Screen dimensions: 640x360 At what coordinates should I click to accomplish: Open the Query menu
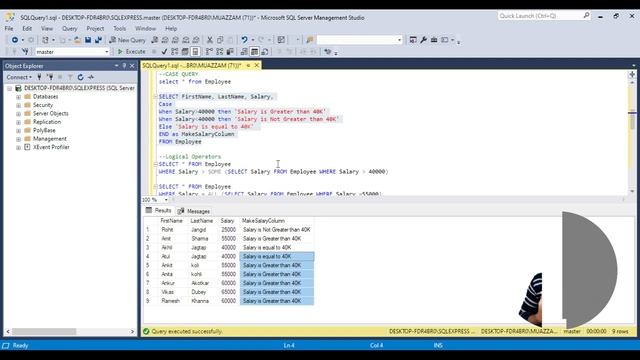pyautogui.click(x=69, y=29)
